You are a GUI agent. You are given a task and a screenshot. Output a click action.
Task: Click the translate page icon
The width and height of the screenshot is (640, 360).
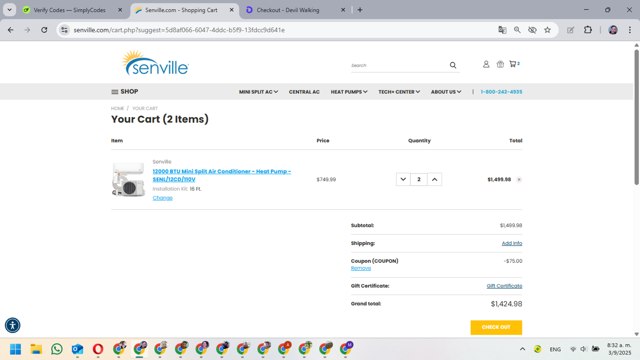click(502, 30)
